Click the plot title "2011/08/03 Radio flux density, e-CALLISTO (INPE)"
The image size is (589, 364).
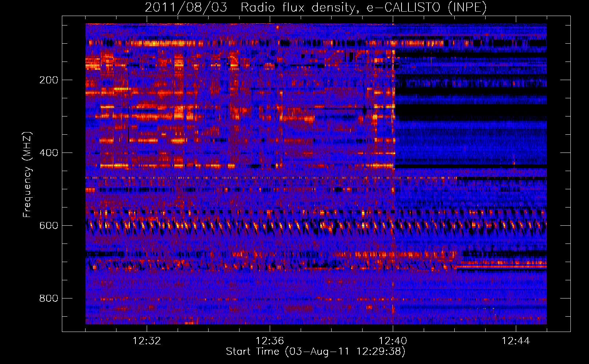pos(316,7)
